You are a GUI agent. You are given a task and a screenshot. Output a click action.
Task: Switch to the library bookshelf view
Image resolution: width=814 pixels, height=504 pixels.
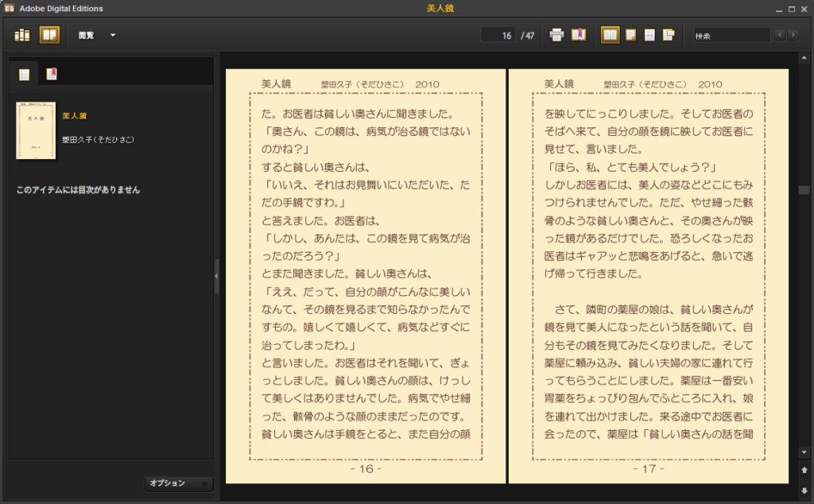[x=22, y=35]
